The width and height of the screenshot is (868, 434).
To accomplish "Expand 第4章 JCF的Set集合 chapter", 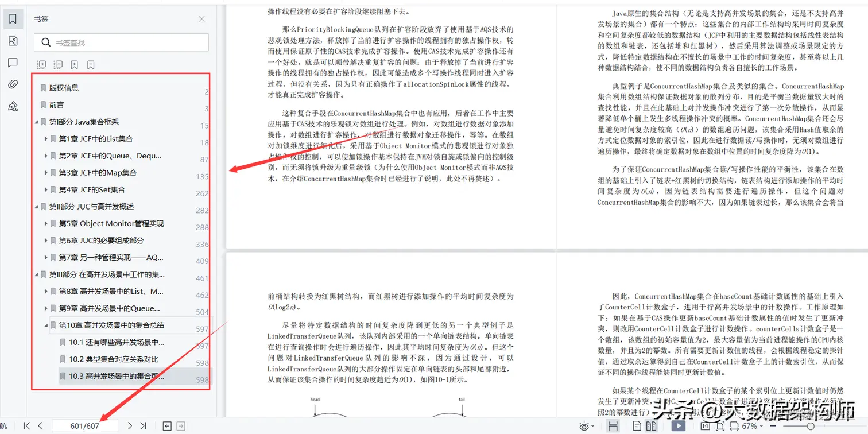I will point(46,189).
